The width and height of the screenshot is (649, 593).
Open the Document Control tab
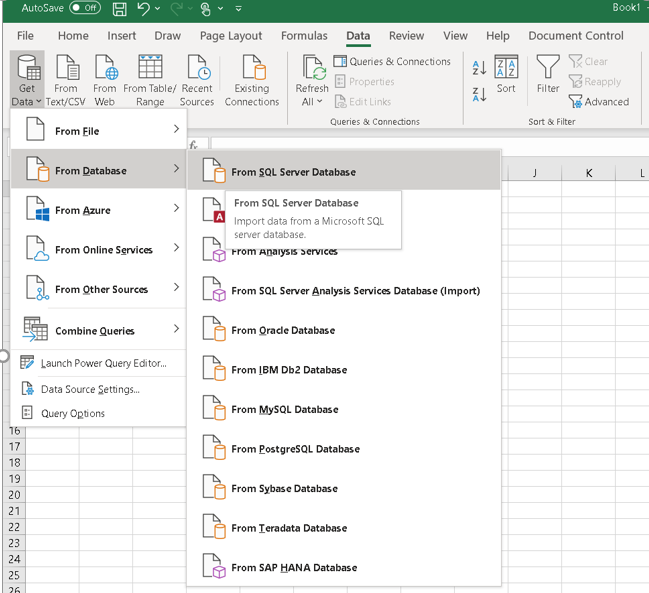pyautogui.click(x=576, y=36)
